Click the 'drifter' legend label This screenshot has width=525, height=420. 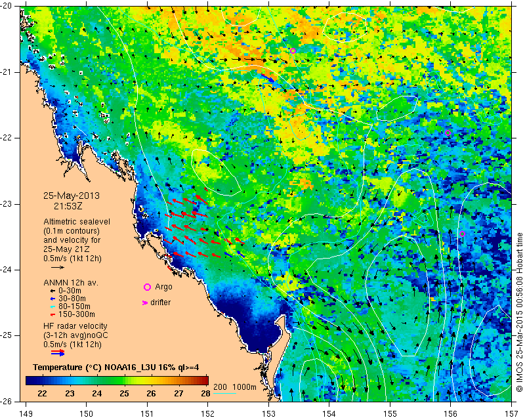coord(160,303)
